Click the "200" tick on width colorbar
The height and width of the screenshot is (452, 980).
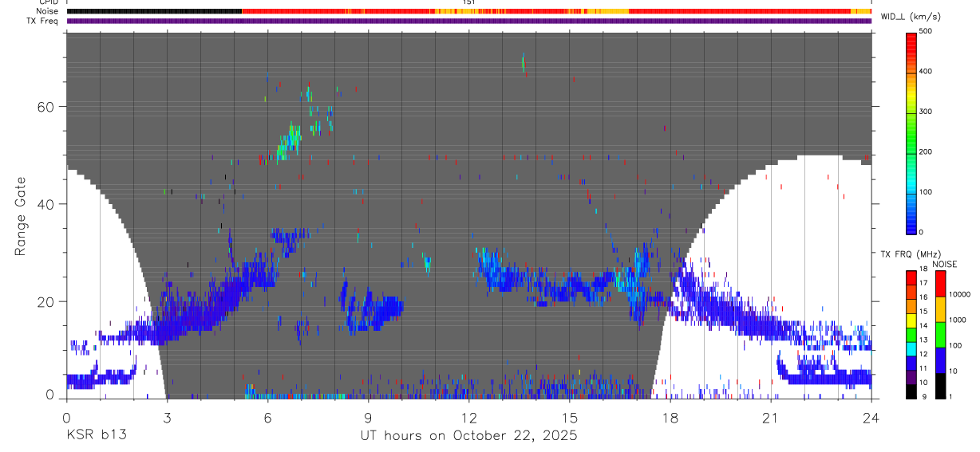pos(926,151)
